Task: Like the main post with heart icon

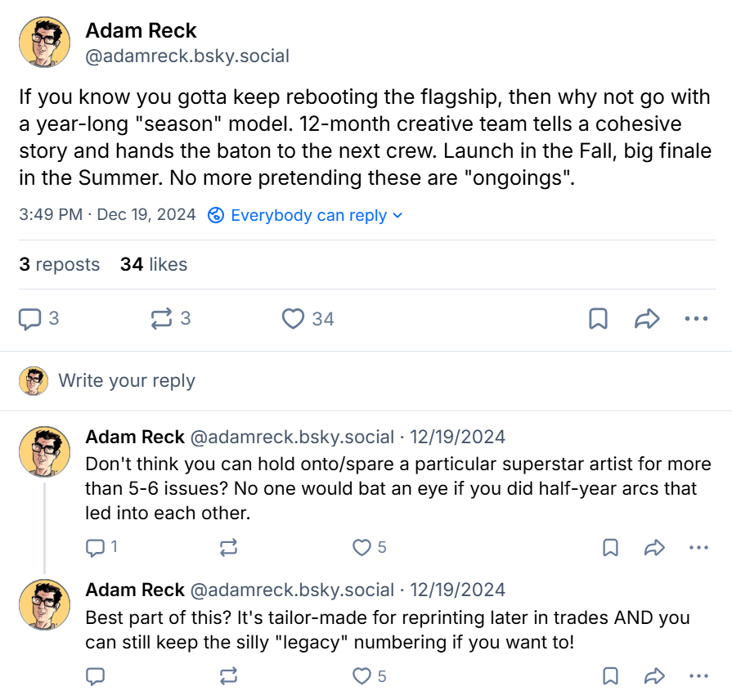Action: pyautogui.click(x=293, y=319)
